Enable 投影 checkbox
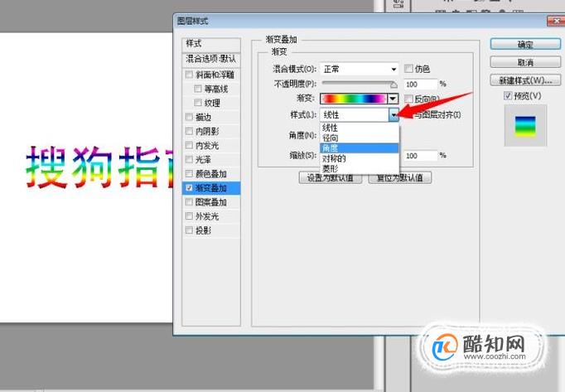Screen dimensions: 565x392 (189, 230)
